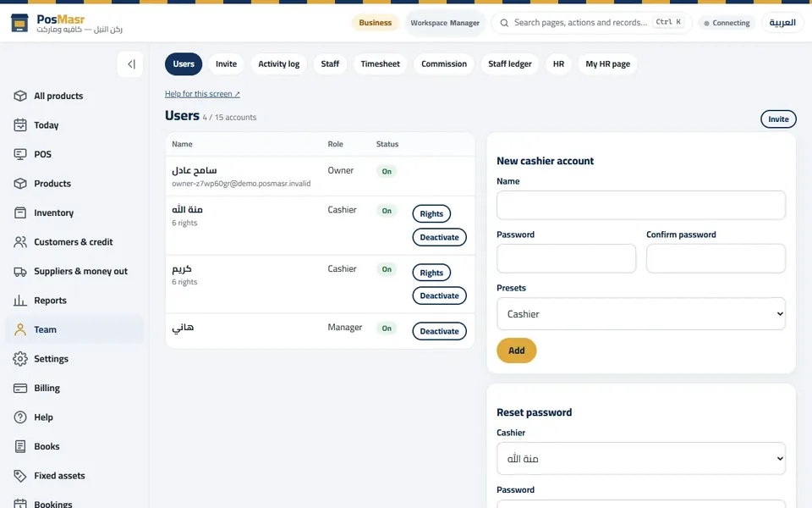
Task: Click 6 rights text under كريم
Action: (184, 282)
